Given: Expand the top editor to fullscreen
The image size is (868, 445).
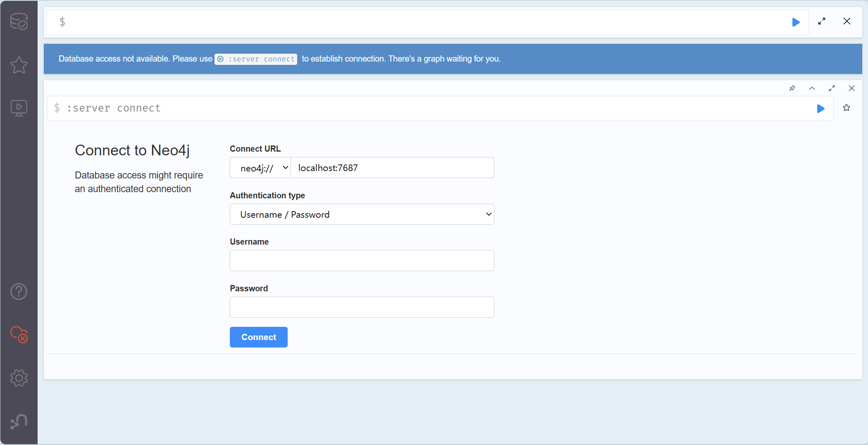Looking at the screenshot, I should coord(822,21).
